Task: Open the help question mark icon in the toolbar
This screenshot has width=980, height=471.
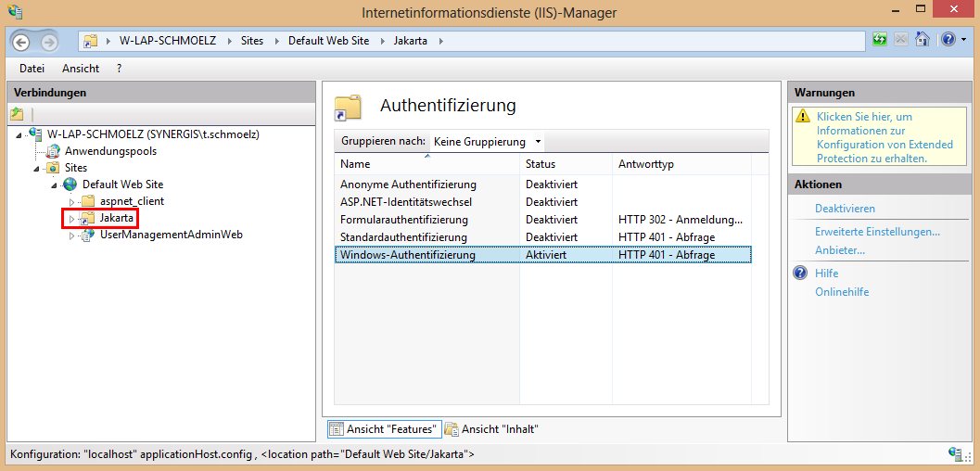Action: pos(946,40)
